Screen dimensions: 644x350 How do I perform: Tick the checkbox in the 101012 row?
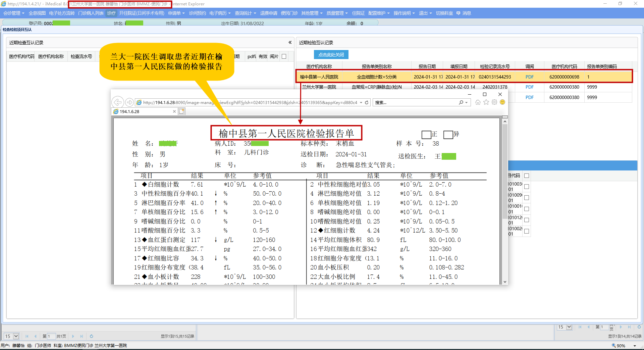tap(527, 220)
